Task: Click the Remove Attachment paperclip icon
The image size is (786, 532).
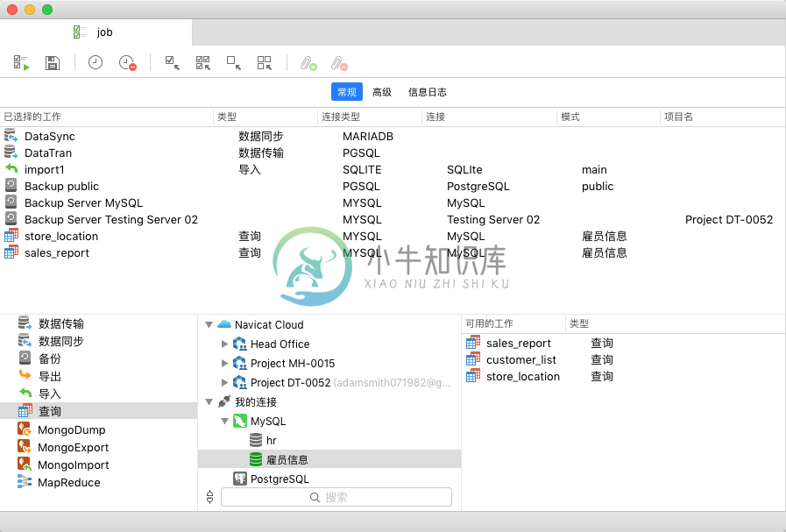Action: tap(339, 63)
